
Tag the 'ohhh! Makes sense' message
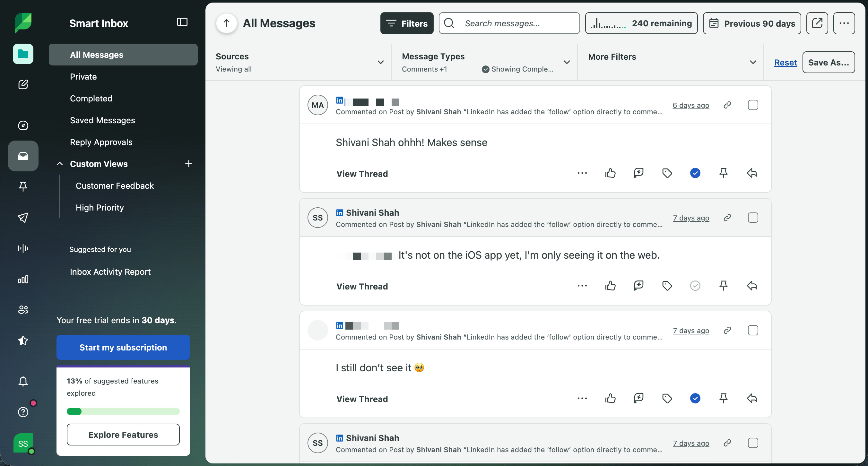(667, 173)
